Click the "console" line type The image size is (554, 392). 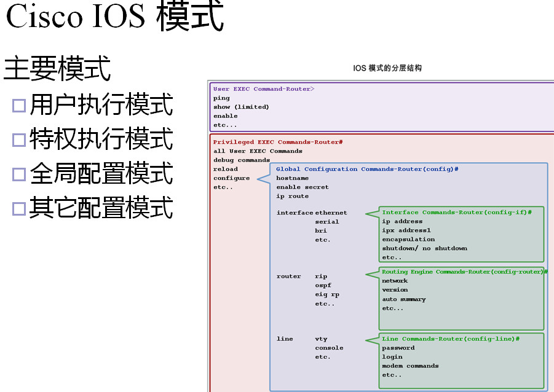(x=330, y=348)
